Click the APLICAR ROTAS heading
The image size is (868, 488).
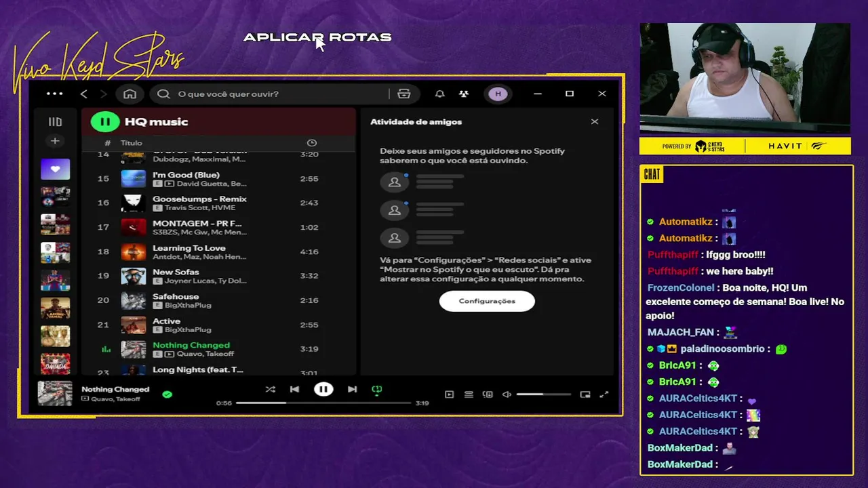pos(317,37)
